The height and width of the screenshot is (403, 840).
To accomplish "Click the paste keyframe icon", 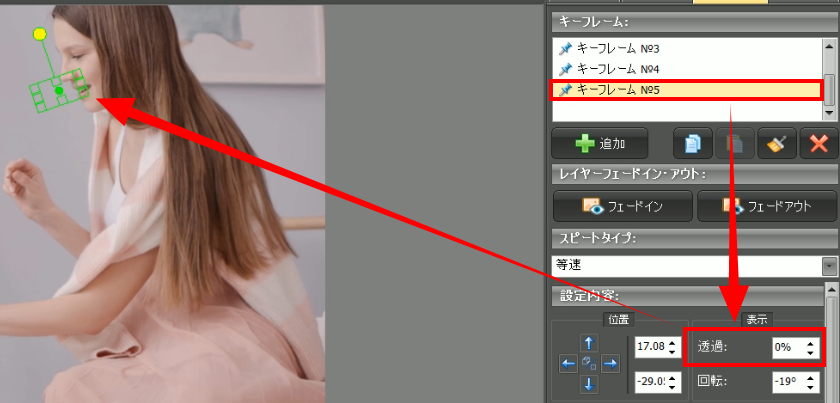I will click(734, 143).
